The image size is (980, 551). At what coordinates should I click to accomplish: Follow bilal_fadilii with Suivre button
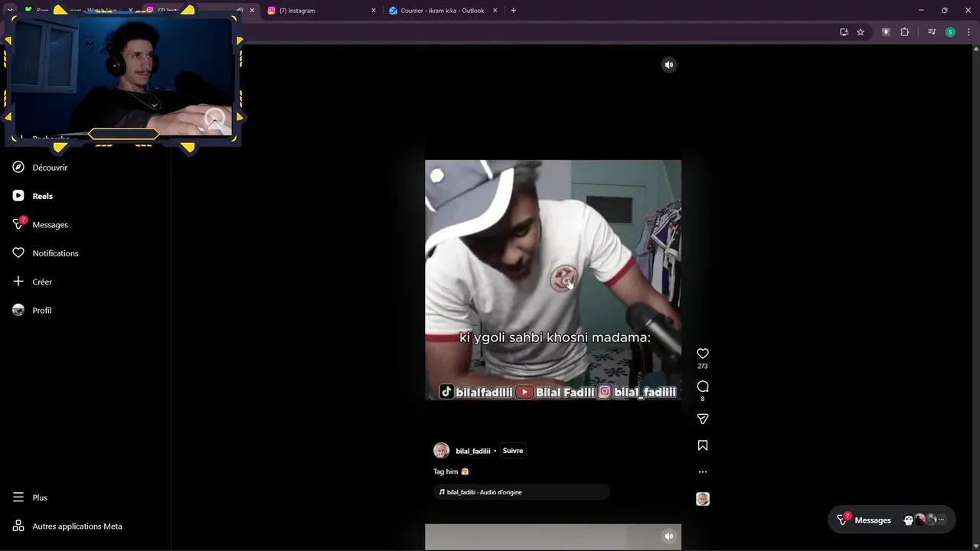point(513,451)
